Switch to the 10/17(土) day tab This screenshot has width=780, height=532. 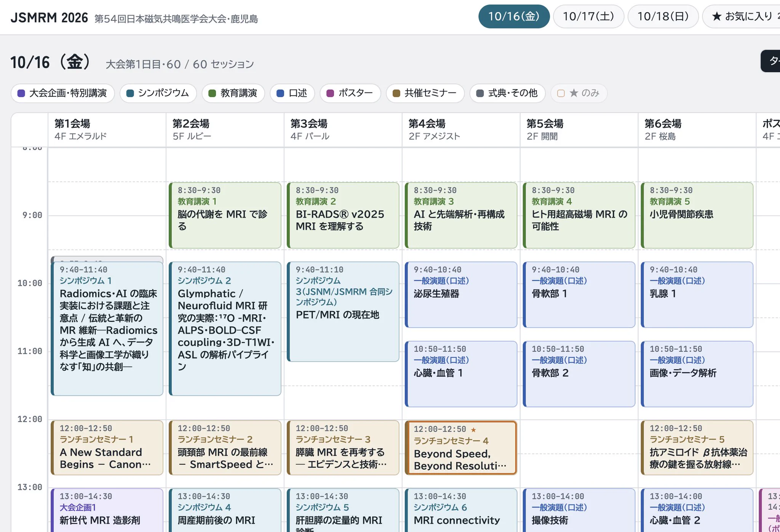click(x=588, y=16)
